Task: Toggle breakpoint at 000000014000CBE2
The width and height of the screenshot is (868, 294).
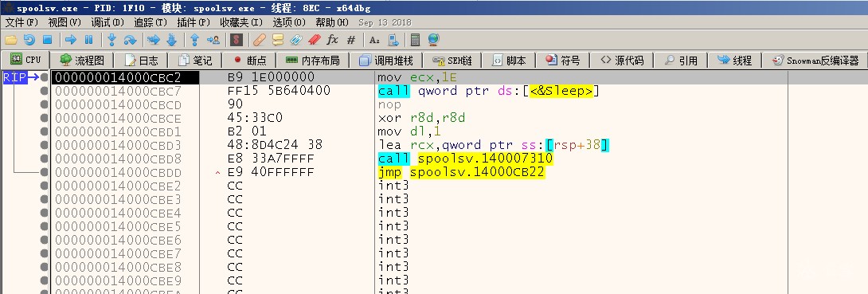Action: click(x=45, y=186)
